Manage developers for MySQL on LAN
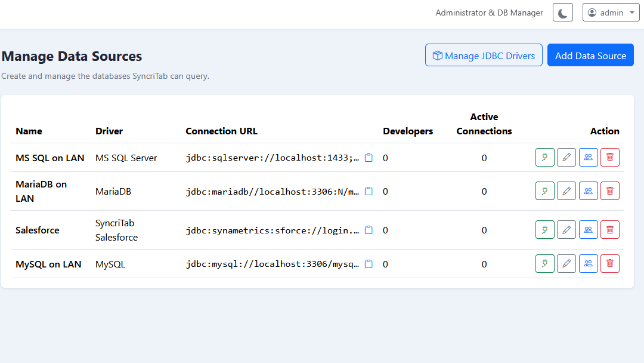This screenshot has height=363, width=644. (x=588, y=263)
